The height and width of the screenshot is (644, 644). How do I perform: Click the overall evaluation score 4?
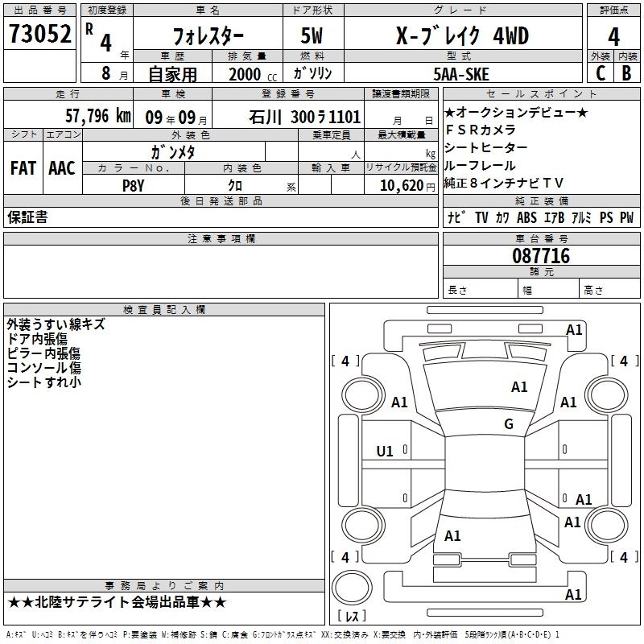tap(613, 36)
